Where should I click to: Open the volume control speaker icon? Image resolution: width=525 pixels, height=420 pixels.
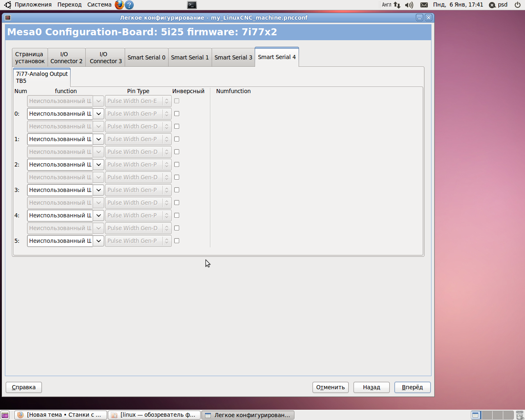pyautogui.click(x=409, y=5)
